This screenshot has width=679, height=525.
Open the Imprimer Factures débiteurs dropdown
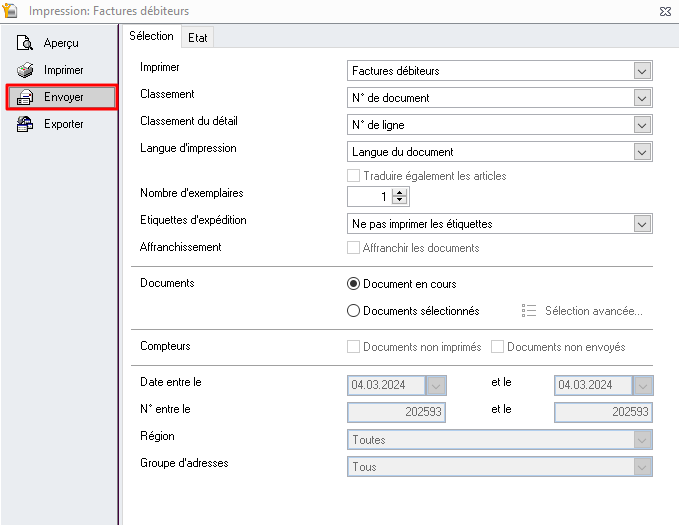pyautogui.click(x=642, y=71)
